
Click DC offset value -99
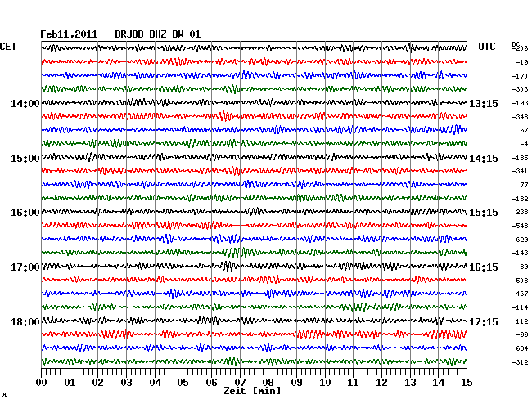(522, 334)
